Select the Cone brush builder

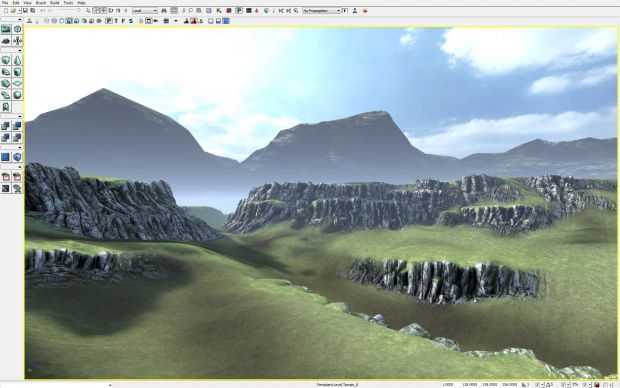point(17,60)
